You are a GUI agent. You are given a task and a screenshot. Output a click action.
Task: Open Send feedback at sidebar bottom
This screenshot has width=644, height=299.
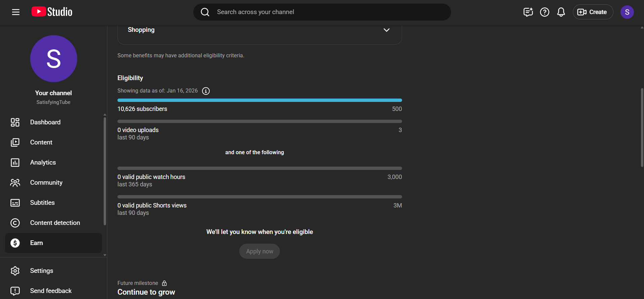click(x=51, y=291)
